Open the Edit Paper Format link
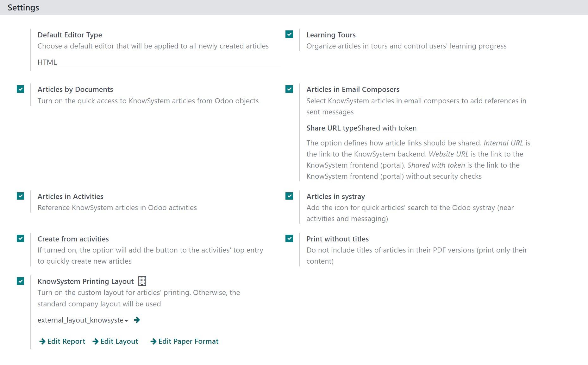The width and height of the screenshot is (588, 365). (x=188, y=341)
